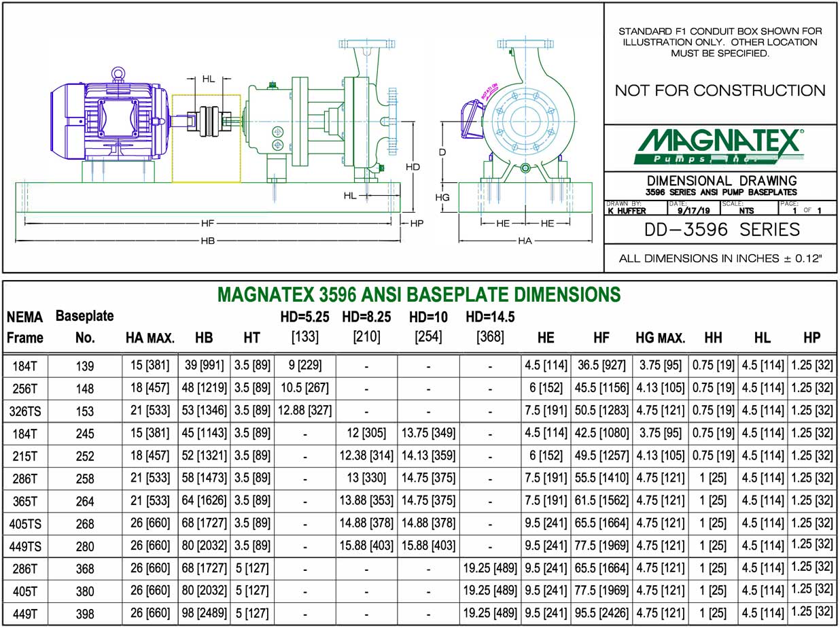Screen dimensions: 840x628
Task: Click the HF value "36.5 [927]"
Action: click(601, 365)
